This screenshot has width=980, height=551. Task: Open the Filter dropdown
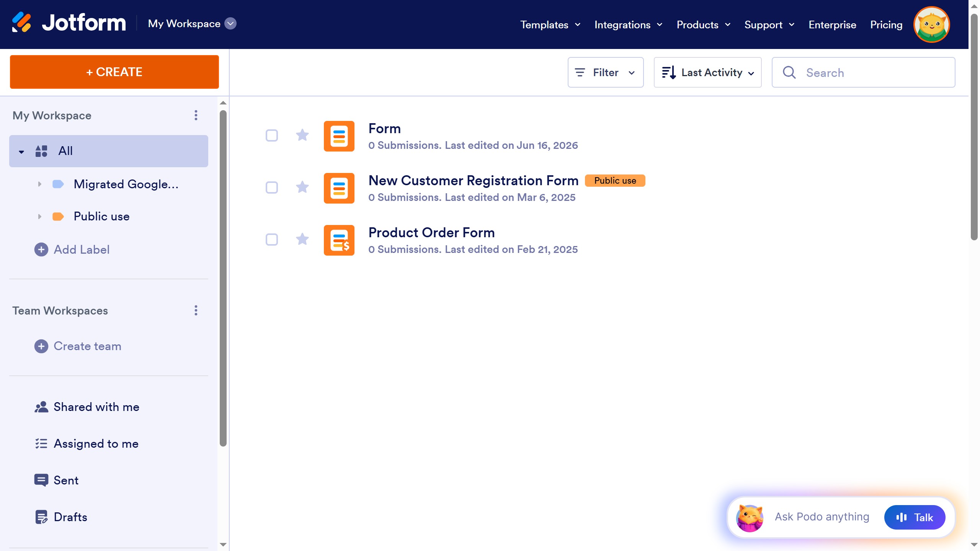pos(606,72)
